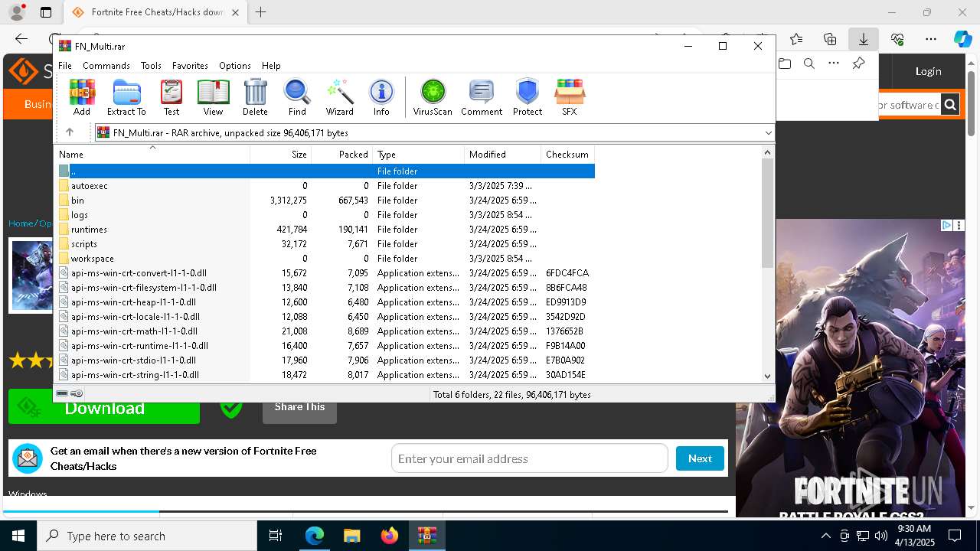The image size is (980, 551).
Task: Go up one level with arrow icon
Action: (x=69, y=132)
